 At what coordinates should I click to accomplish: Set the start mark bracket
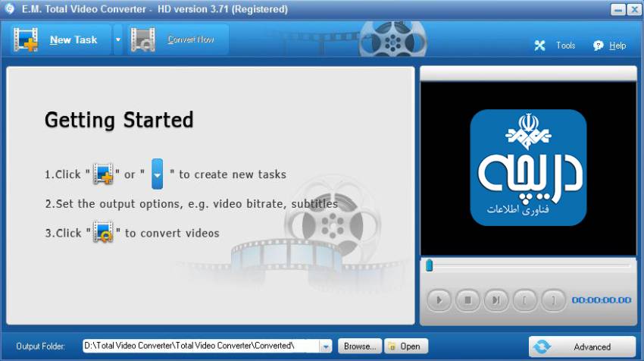pos(524,300)
